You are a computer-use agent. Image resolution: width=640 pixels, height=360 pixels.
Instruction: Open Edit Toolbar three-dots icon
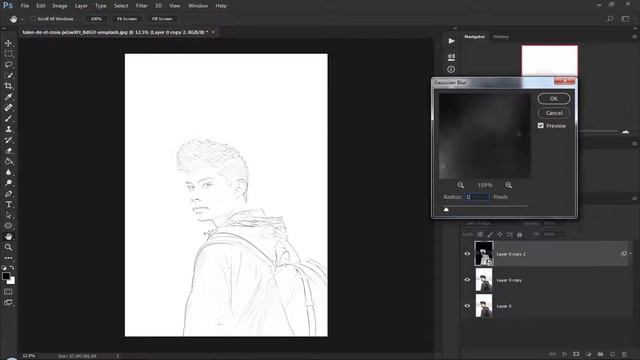pos(8,258)
